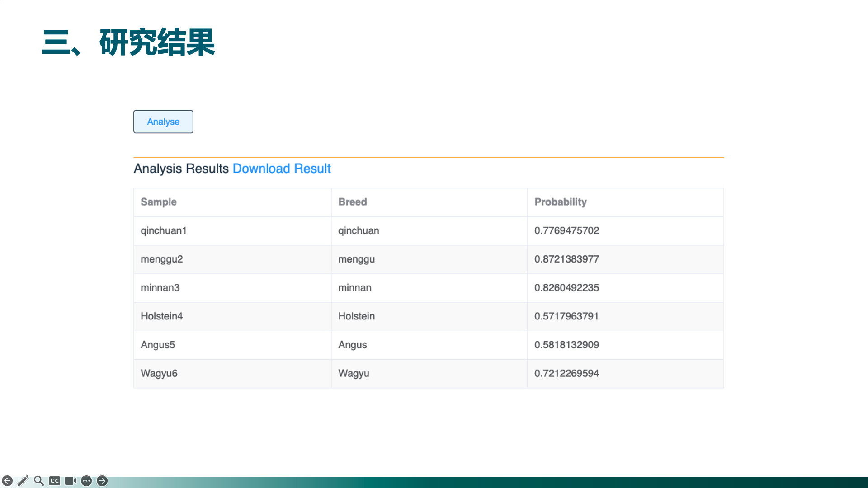Click the minnan breed cell

(354, 287)
